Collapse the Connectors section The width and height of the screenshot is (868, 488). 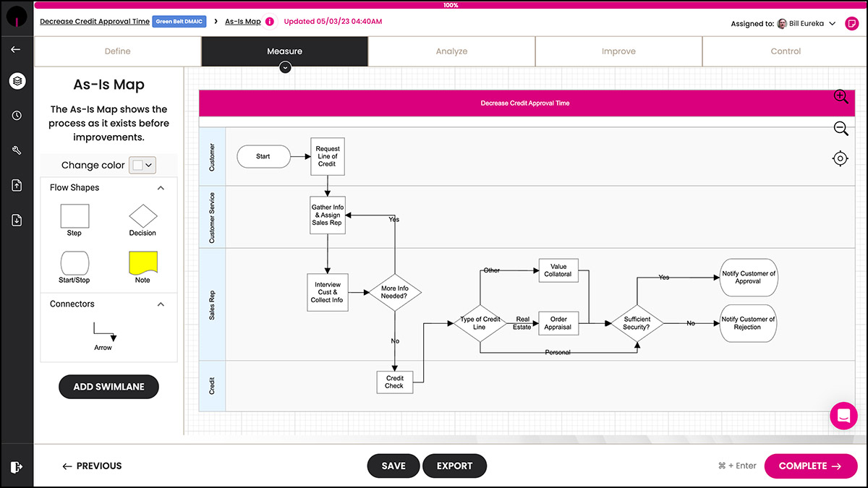pos(161,304)
